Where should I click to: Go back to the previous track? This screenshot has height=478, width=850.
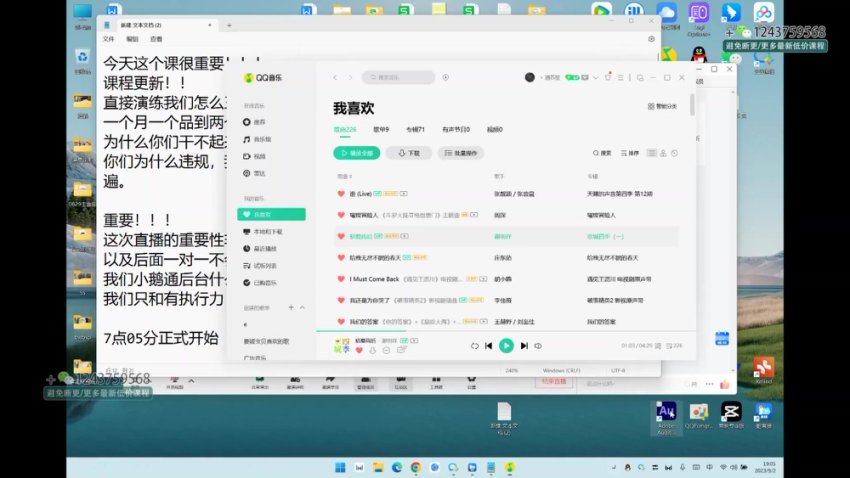coord(488,345)
